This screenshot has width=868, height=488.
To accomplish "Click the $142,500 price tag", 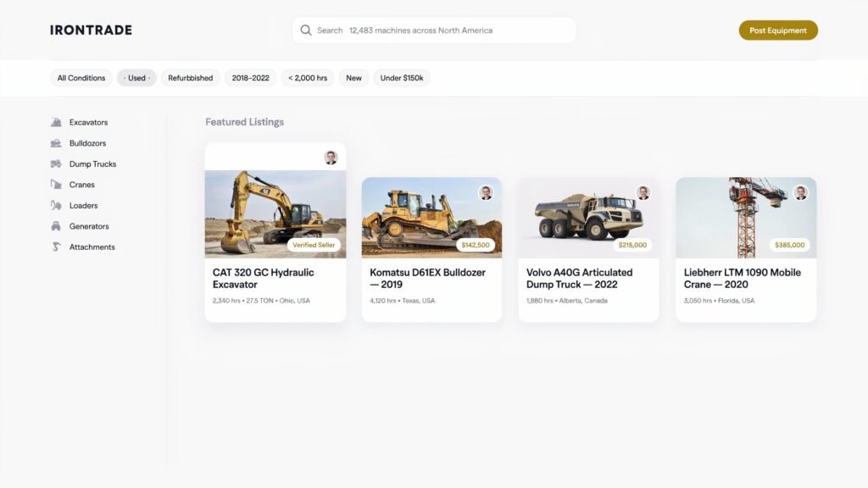I will [476, 245].
